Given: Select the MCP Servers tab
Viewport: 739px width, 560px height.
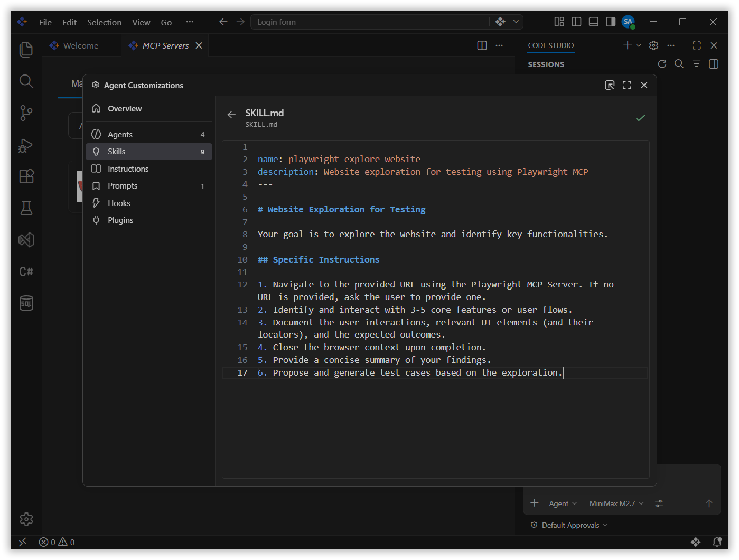Looking at the screenshot, I should (x=165, y=45).
